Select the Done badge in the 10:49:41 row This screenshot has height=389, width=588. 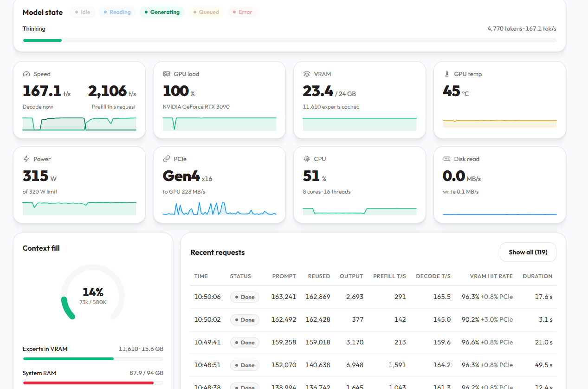[245, 343]
